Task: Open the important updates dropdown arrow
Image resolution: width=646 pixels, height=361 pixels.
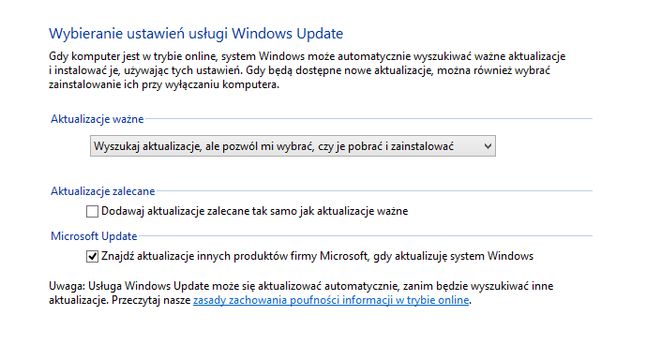Action: coord(488,146)
